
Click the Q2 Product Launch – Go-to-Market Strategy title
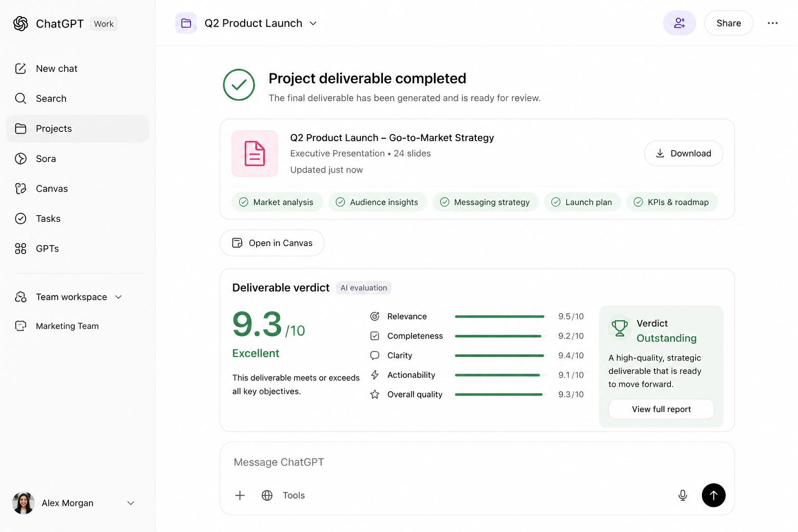[392, 138]
